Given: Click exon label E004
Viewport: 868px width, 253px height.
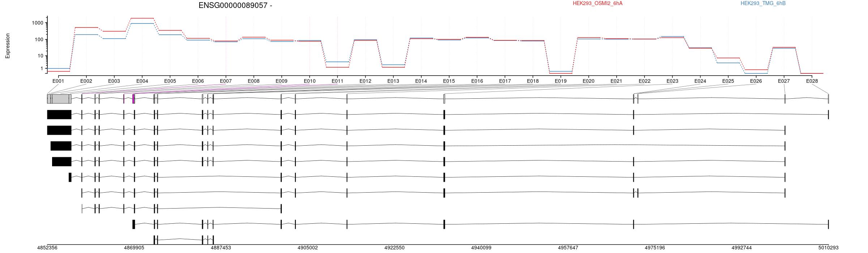Looking at the screenshot, I should coord(142,81).
